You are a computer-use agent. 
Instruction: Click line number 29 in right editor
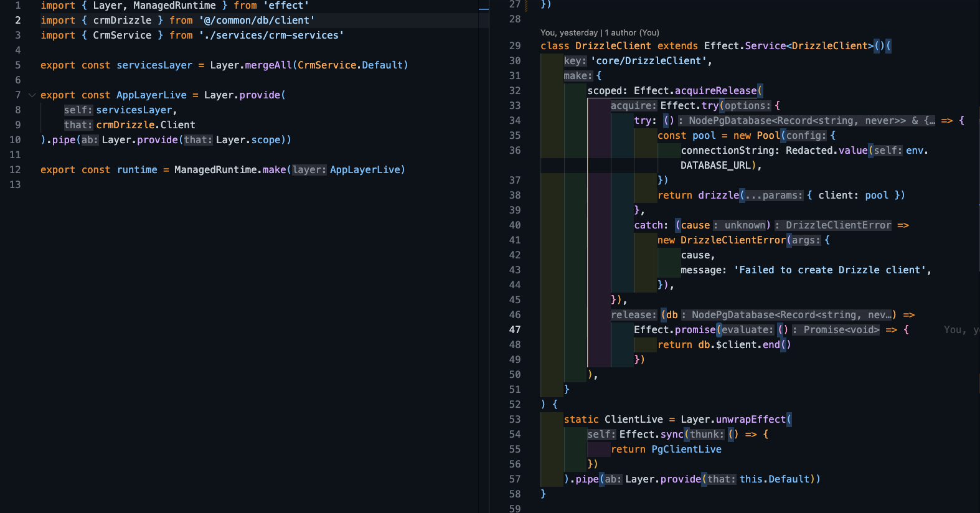point(515,46)
